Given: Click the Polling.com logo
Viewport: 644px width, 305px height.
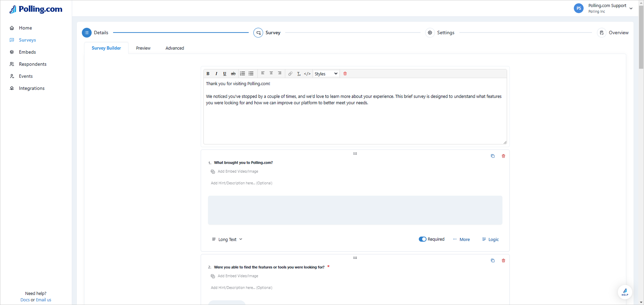Looking at the screenshot, I should coord(36,9).
